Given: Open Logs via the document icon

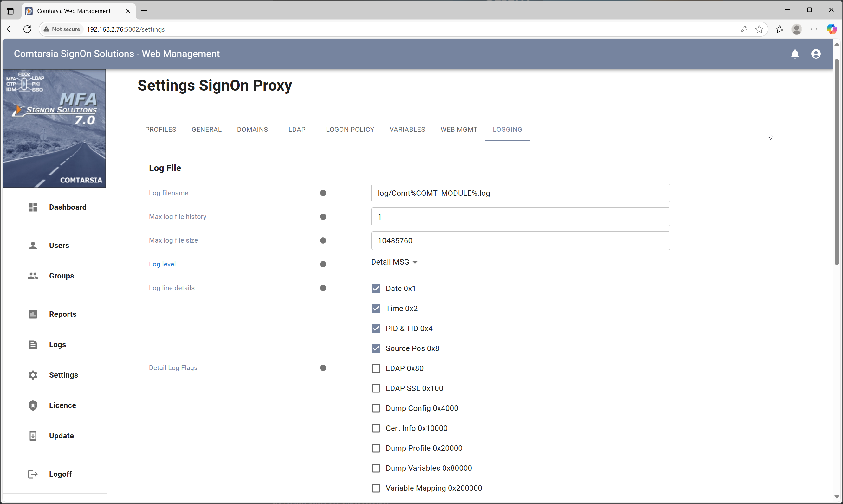Looking at the screenshot, I should (33, 344).
